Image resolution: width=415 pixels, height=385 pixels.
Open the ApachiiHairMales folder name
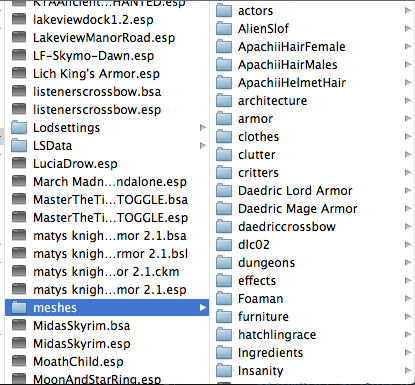point(288,65)
